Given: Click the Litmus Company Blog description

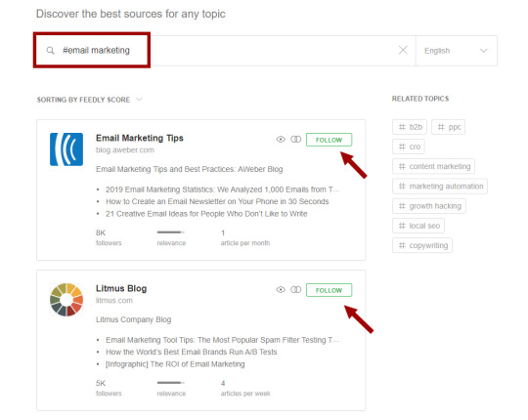Looking at the screenshot, I should coord(133,319).
